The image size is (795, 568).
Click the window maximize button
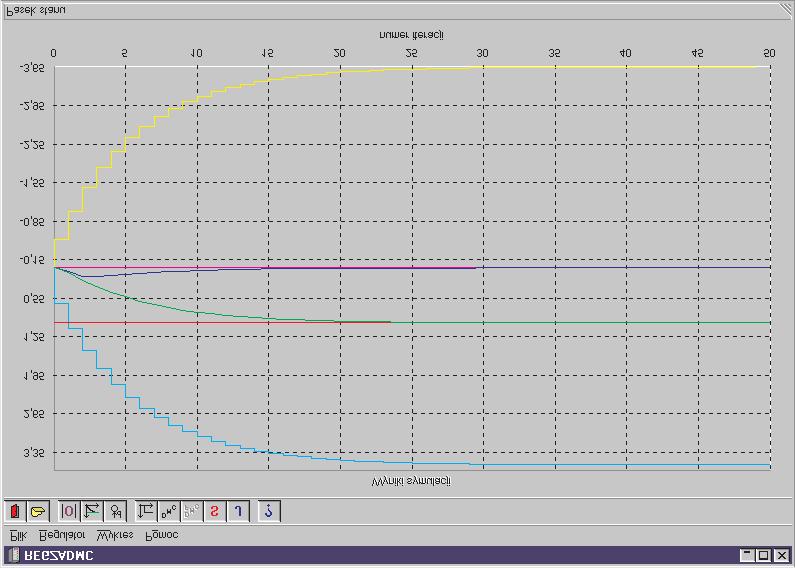763,555
